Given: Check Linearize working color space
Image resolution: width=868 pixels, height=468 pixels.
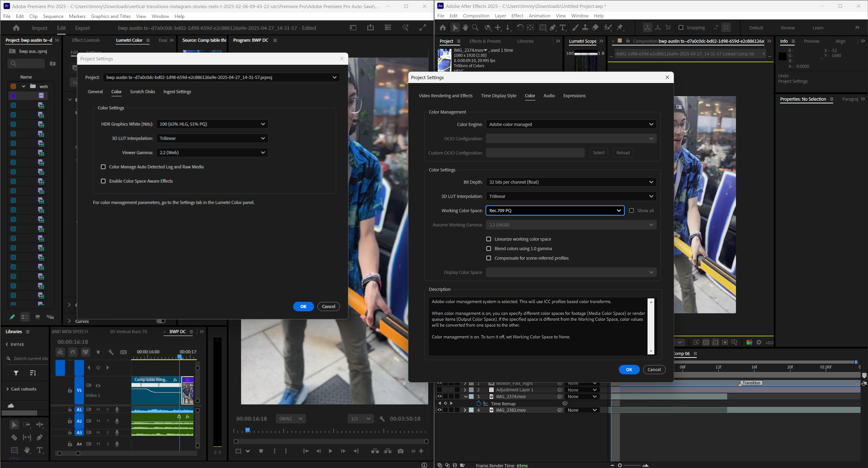Looking at the screenshot, I should 489,239.
